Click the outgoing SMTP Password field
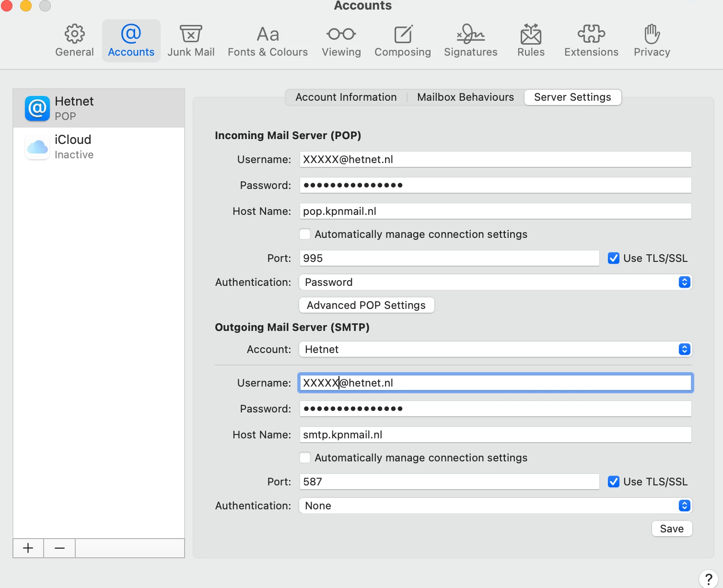723x588 pixels. [495, 409]
